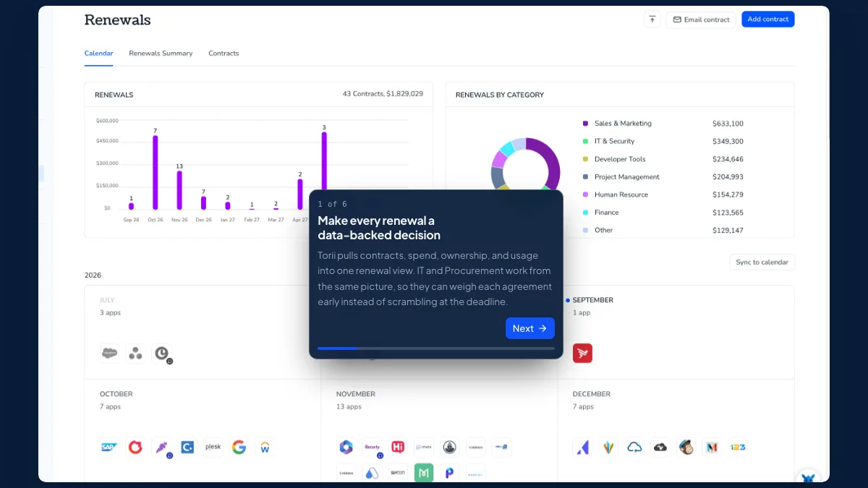Click the Mailchimp monkey icon in December
Screen dimensions: 868x488
(686, 448)
